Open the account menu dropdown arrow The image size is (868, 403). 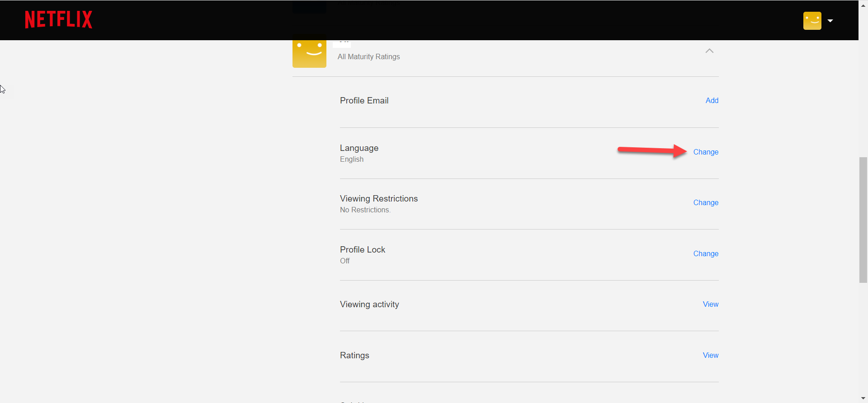(x=830, y=21)
